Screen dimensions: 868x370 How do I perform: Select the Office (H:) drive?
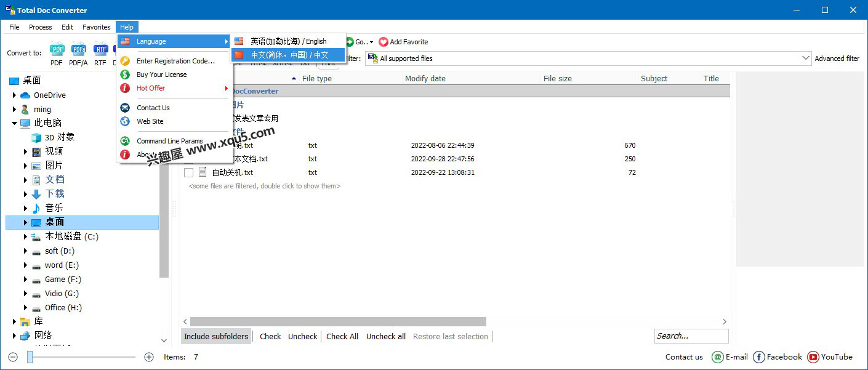(63, 308)
